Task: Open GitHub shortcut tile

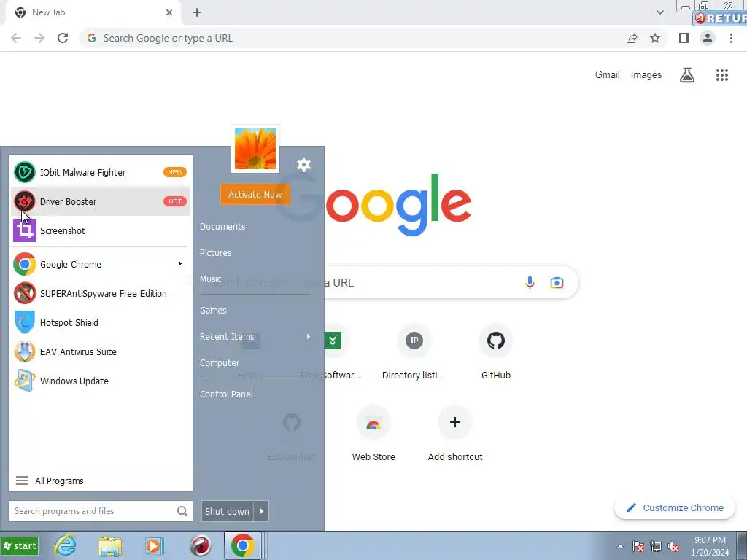Action: (496, 354)
